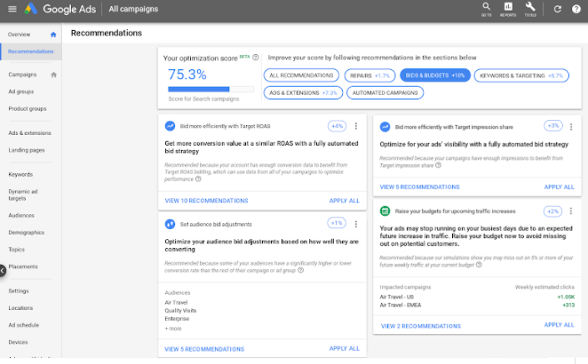588x364 pixels.
Task: Collapse the left sidebar with arrow handle
Action: coord(3,270)
